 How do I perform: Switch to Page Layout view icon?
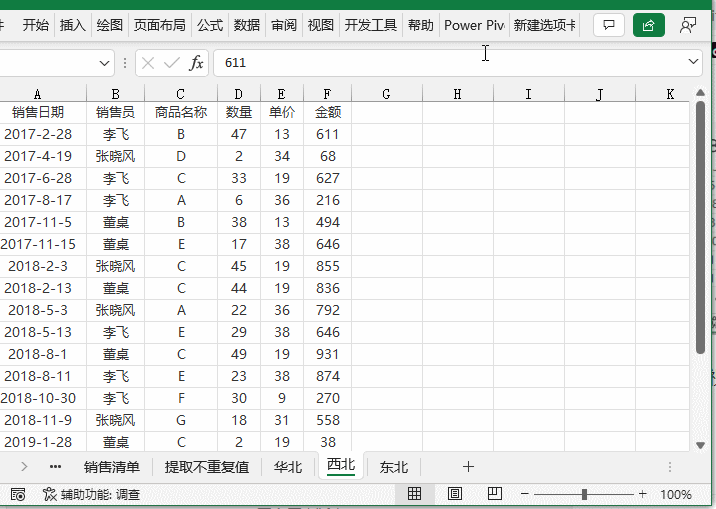(454, 494)
